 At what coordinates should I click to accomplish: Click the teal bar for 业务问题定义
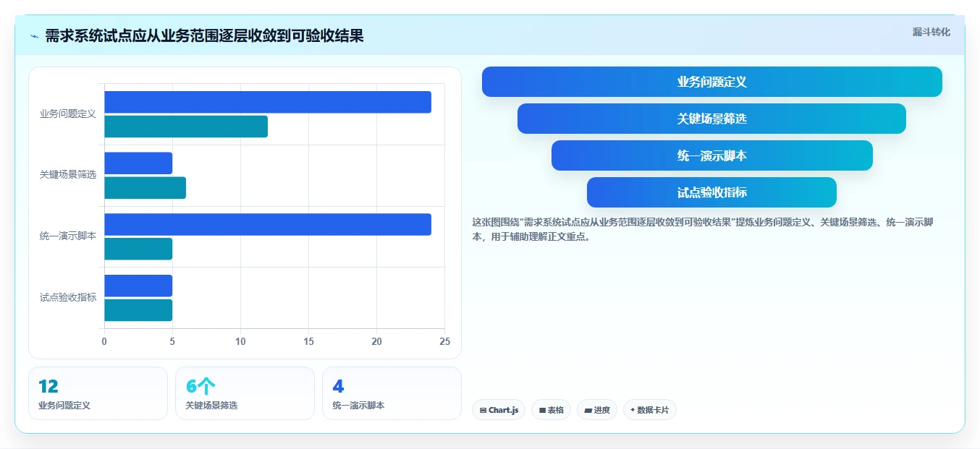click(x=186, y=127)
